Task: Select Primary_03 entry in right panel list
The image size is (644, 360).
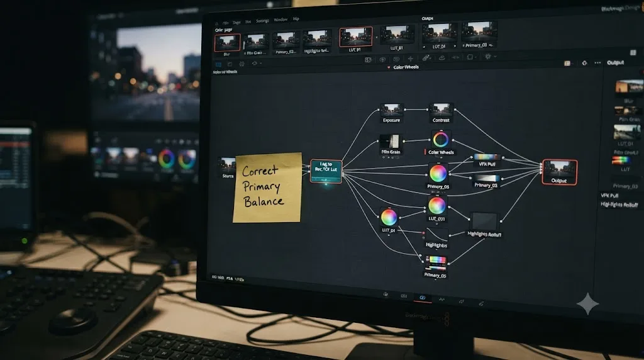Action: 626,186
